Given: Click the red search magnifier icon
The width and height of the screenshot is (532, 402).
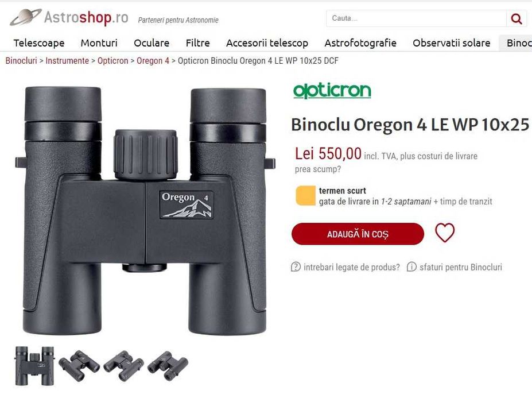Looking at the screenshot, I should [517, 18].
